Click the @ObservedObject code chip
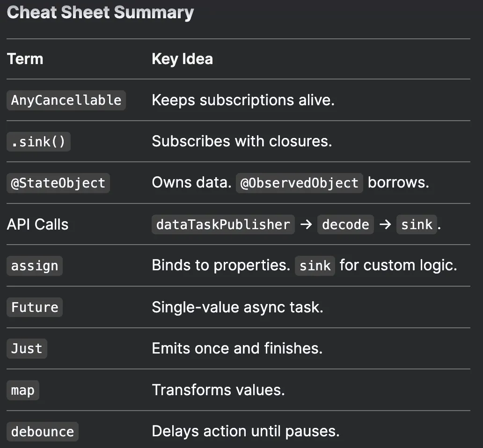483x448 pixels. tap(300, 183)
